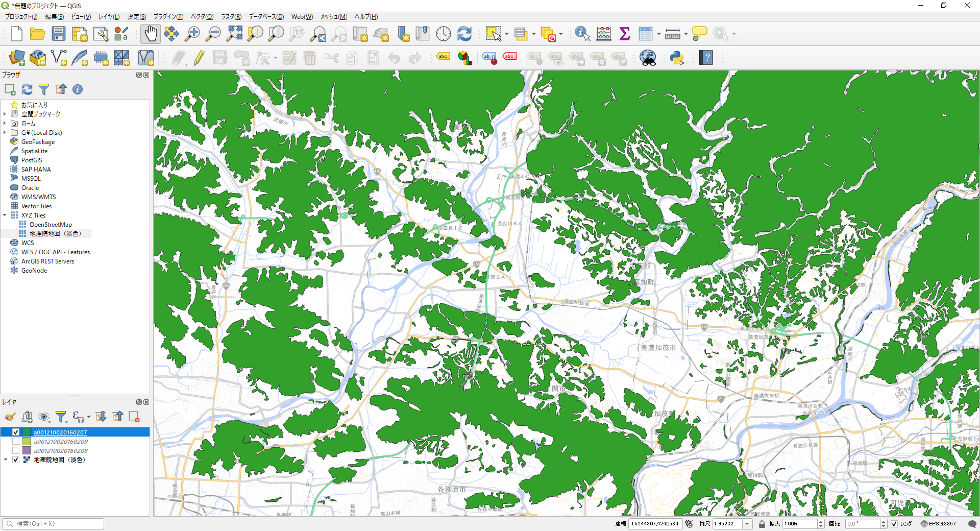The height and width of the screenshot is (531, 980).
Task: Open the Attribute Table
Action: [645, 34]
